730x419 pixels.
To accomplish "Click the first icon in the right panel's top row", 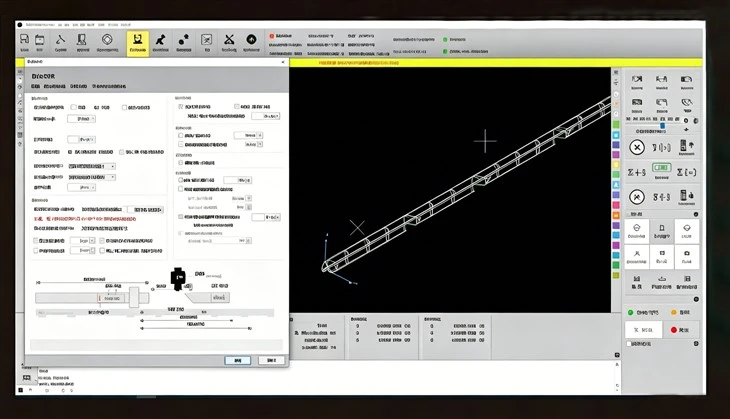I will [637, 80].
